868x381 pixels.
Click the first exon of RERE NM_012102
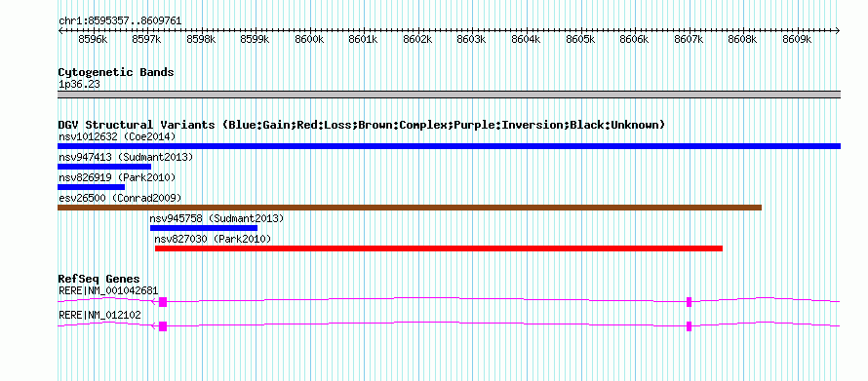click(x=163, y=326)
